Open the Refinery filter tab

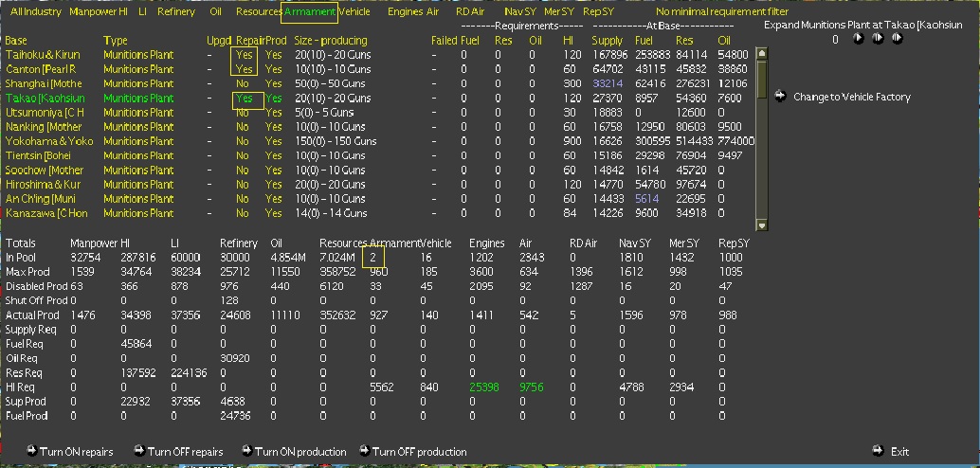click(175, 12)
